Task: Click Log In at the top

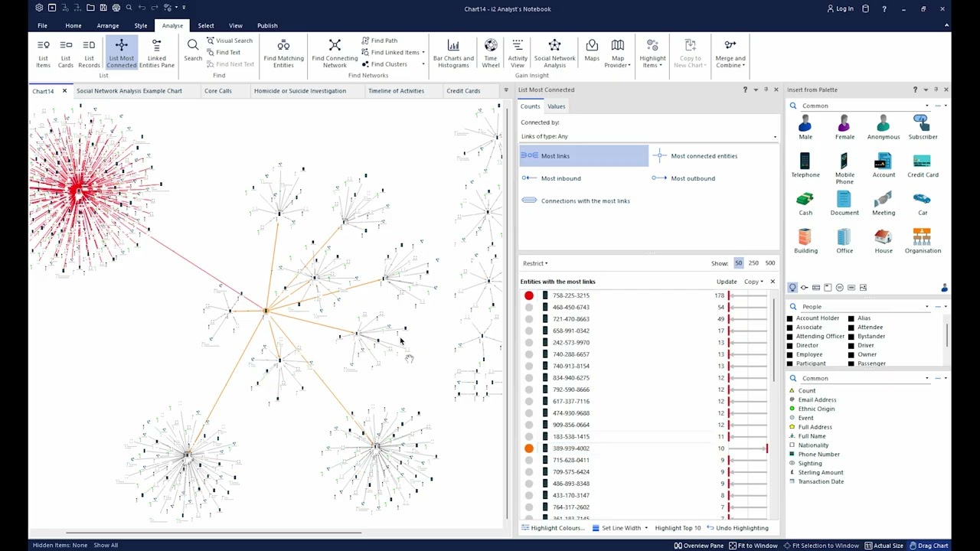Action: coord(840,8)
